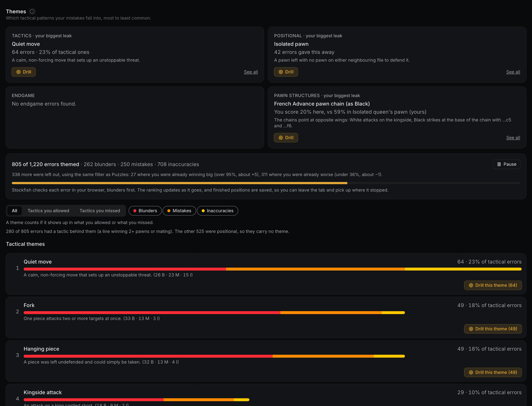Click the target icon on Quiet move Drill
The image size is (532, 406).
click(19, 72)
